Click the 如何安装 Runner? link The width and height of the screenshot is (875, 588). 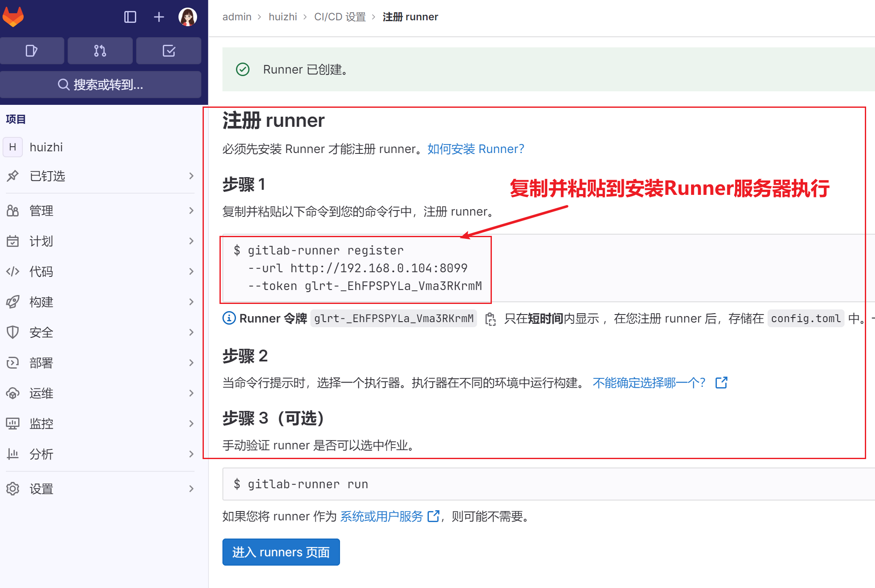(x=476, y=149)
